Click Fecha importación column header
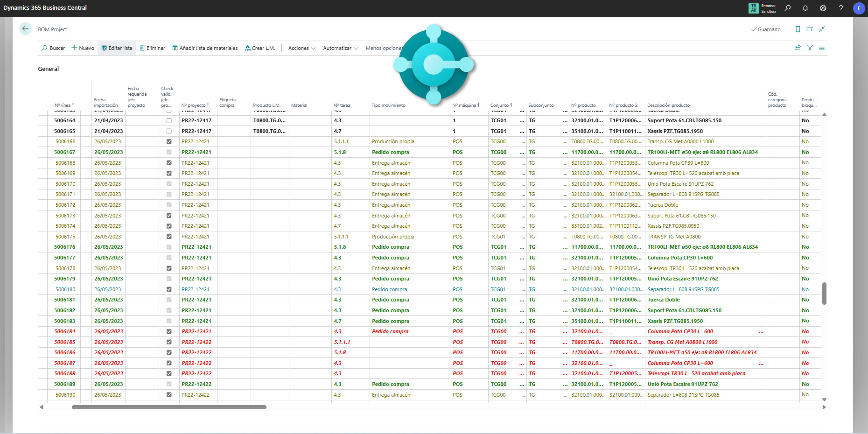 click(106, 103)
